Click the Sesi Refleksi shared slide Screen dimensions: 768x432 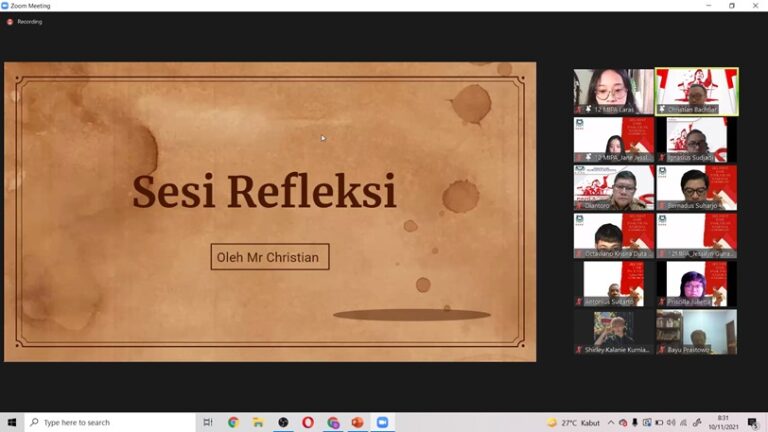coord(270,212)
